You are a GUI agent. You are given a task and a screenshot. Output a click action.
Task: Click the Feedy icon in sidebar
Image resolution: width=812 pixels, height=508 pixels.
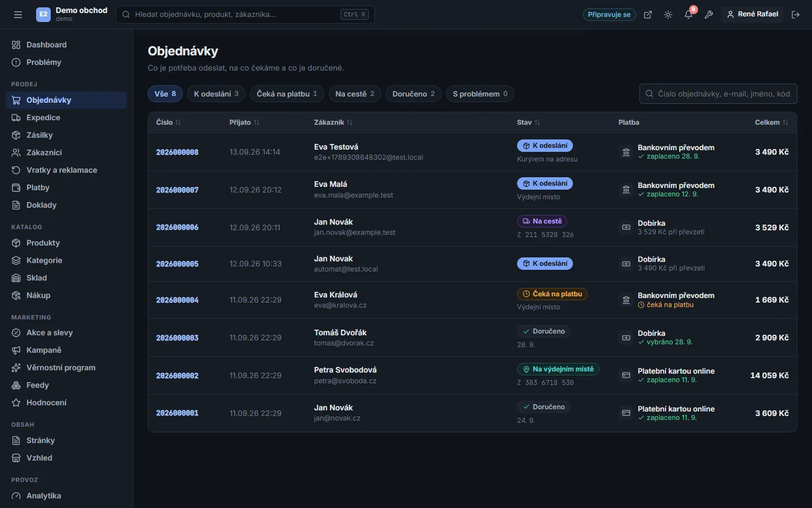point(16,385)
